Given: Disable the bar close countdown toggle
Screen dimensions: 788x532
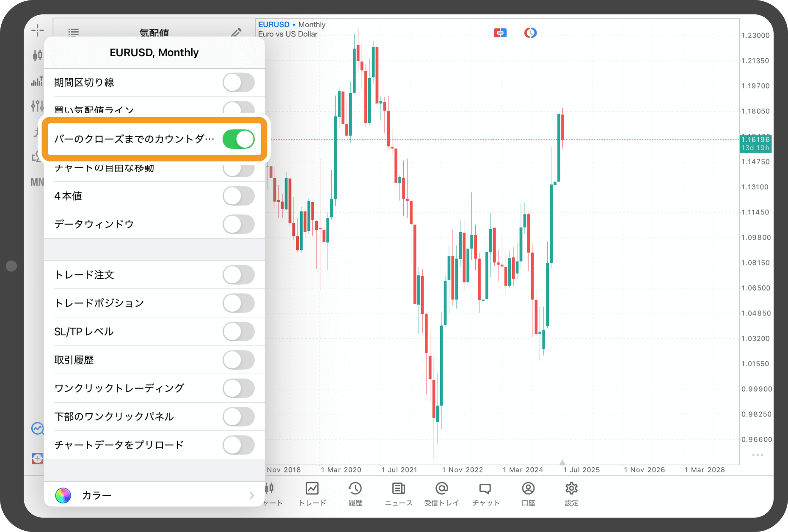Looking at the screenshot, I should (x=239, y=139).
